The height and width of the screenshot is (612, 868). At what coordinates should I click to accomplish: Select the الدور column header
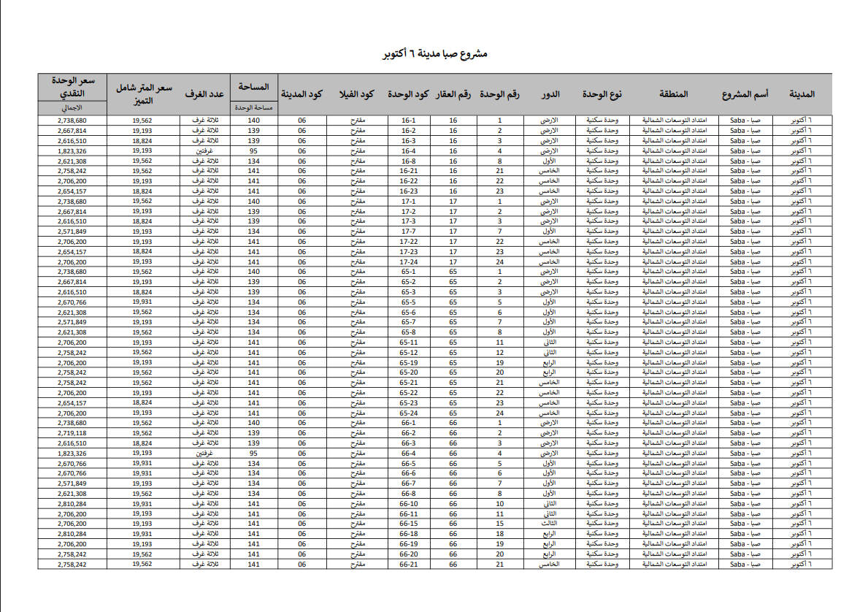pyautogui.click(x=550, y=94)
